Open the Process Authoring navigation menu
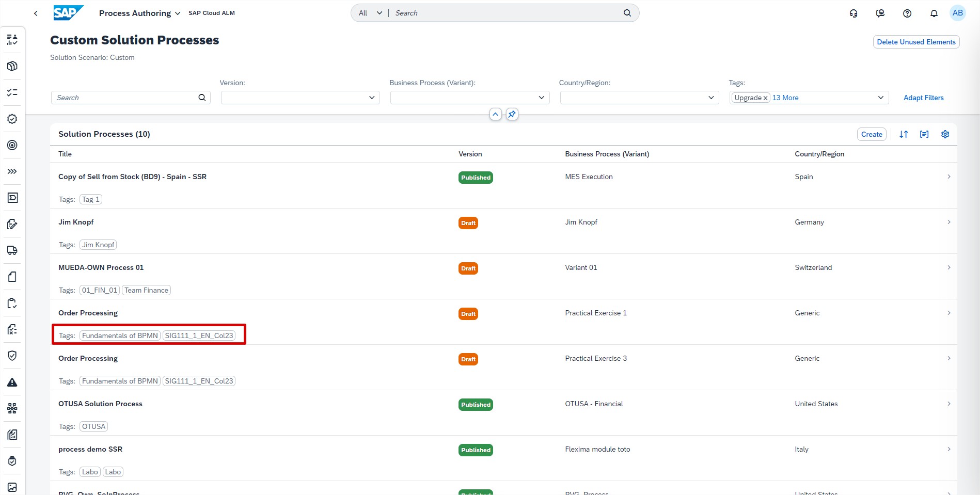The width and height of the screenshot is (980, 495). [139, 13]
